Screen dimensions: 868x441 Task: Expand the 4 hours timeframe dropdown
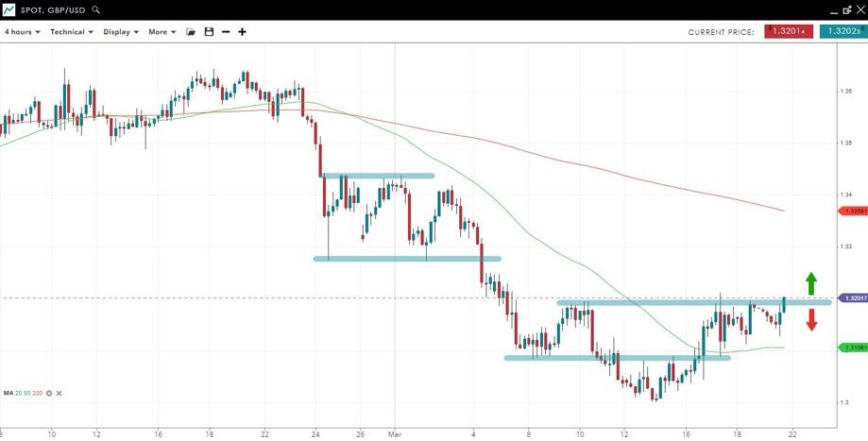tap(22, 32)
